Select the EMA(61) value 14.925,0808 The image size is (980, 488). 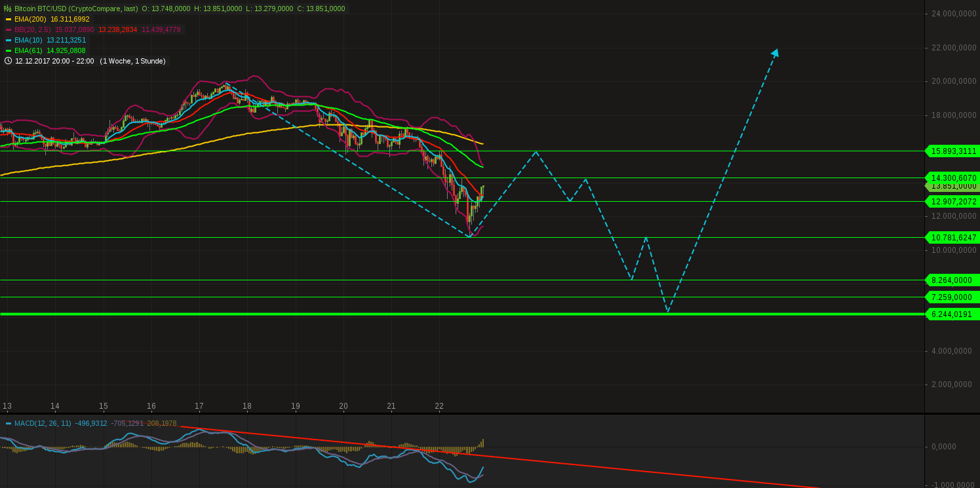pos(66,50)
